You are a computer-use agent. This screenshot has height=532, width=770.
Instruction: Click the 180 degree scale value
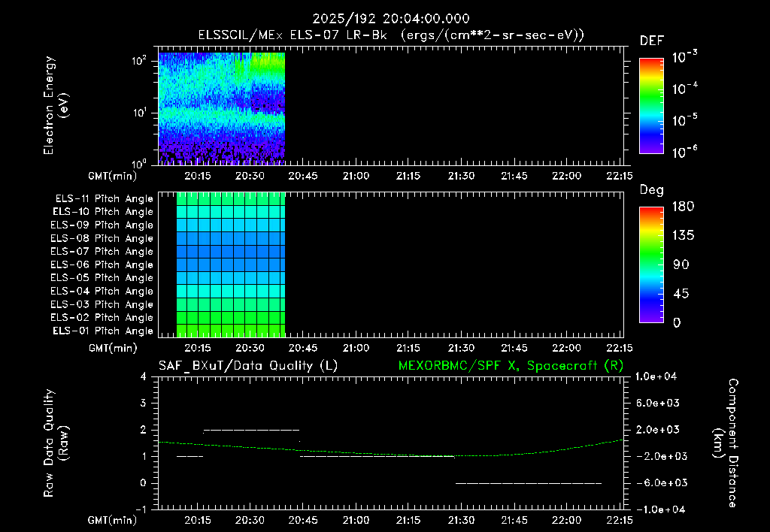[x=683, y=206]
